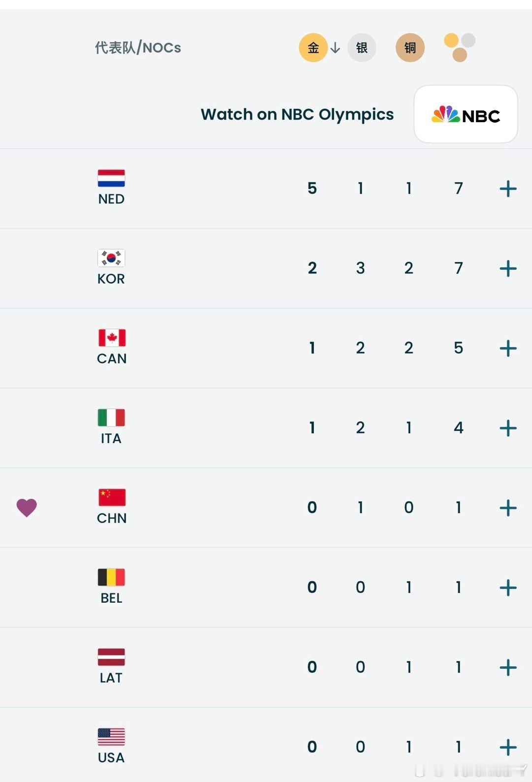Sort by silver medal column
This screenshot has width=532, height=782.
click(362, 48)
